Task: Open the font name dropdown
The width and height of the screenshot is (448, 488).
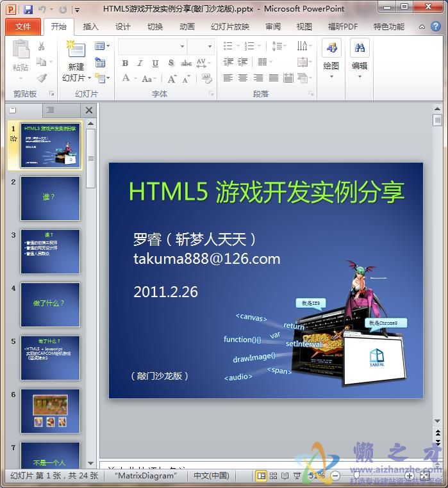Action: [x=182, y=46]
